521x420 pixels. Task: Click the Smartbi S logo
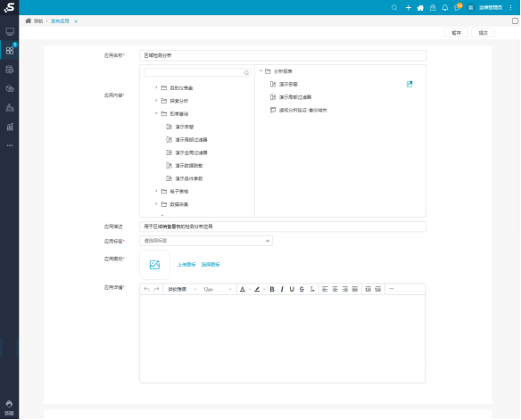click(9, 7)
